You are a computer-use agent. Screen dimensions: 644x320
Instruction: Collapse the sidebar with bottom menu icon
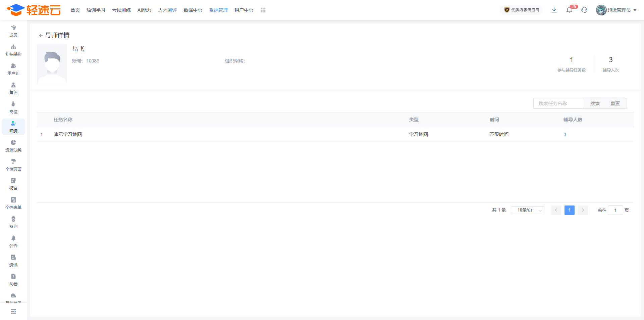click(x=13, y=312)
